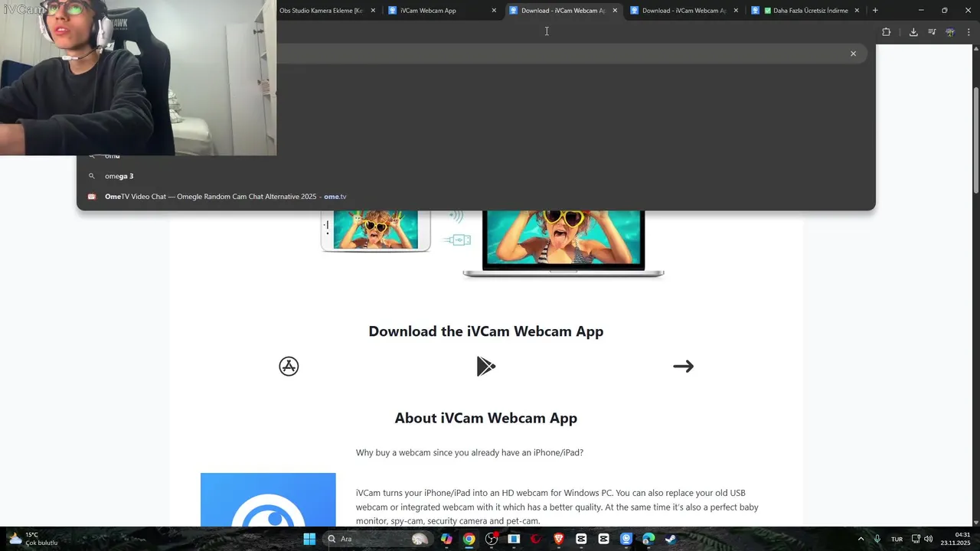
Task: Open iVCam taskbar icon
Action: click(626, 539)
